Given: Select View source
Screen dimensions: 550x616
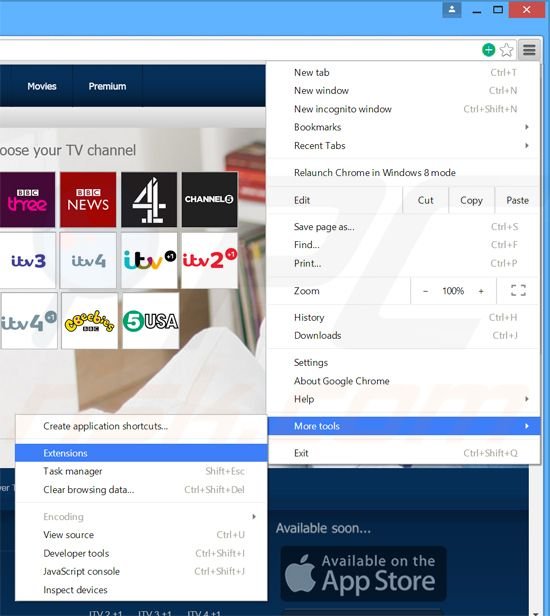Looking at the screenshot, I should tap(141, 535).
